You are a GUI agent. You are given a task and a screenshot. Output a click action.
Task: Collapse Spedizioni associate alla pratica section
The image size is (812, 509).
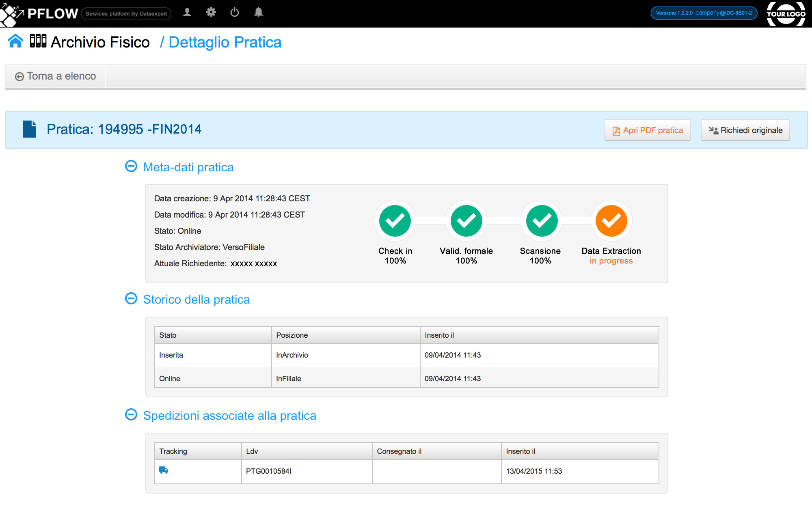131,415
